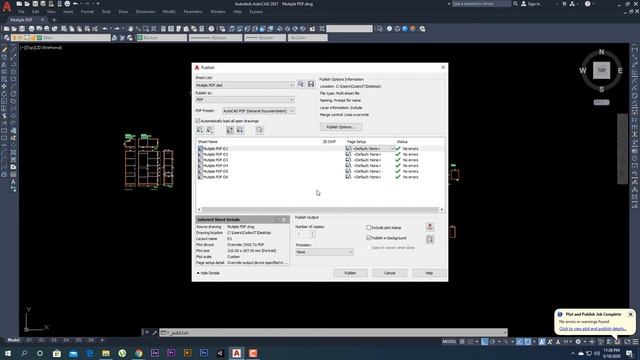This screenshot has width=640, height=360.
Task: Open the Dimension menu
Action: pyautogui.click(x=145, y=12)
